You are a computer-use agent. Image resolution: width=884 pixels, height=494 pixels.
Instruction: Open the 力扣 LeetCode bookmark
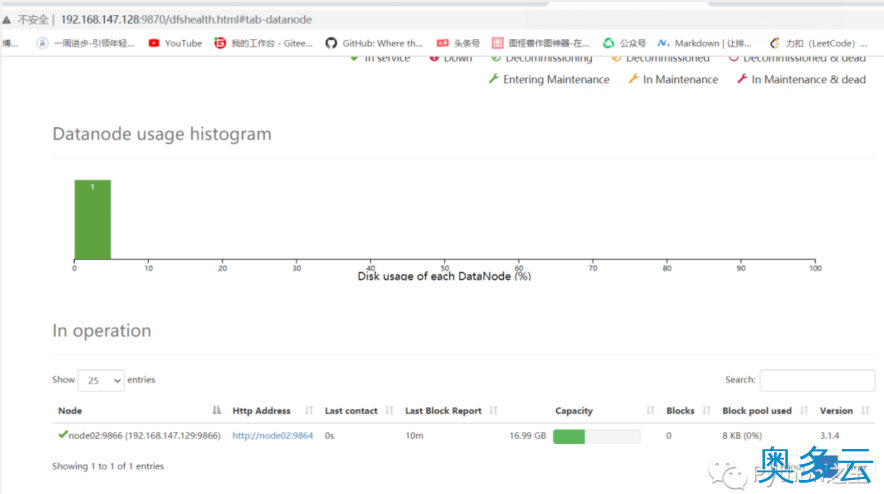click(x=818, y=43)
